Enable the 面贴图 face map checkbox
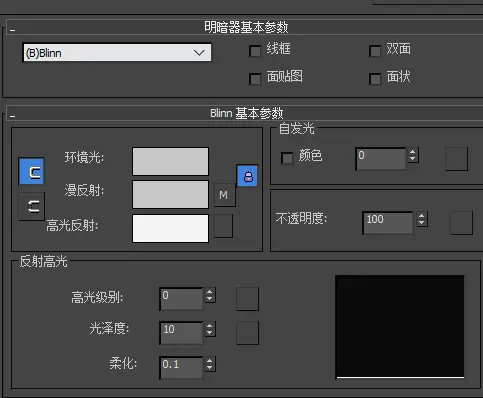 coord(255,79)
